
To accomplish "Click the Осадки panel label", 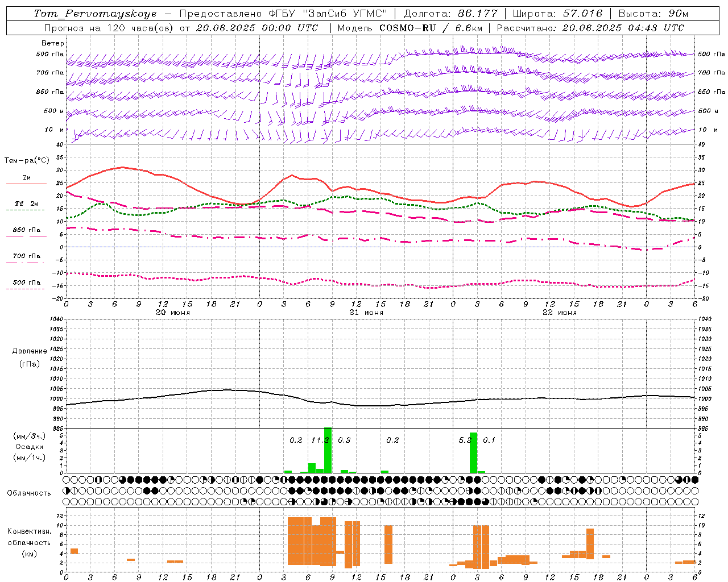I will pyautogui.click(x=29, y=447).
